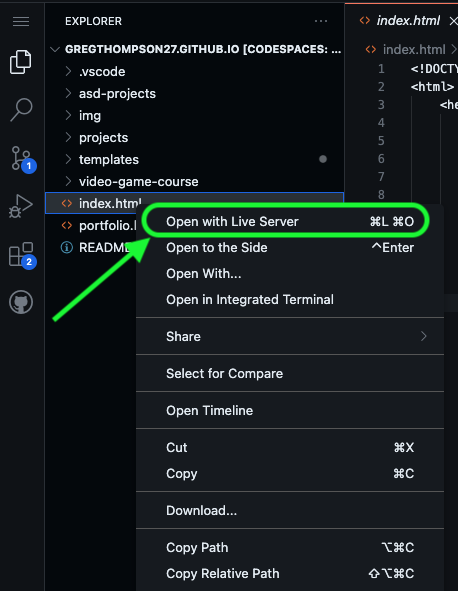Screen dimensions: 458x591
Task: Choose Copy from context menu
Action: [x=290, y=473]
